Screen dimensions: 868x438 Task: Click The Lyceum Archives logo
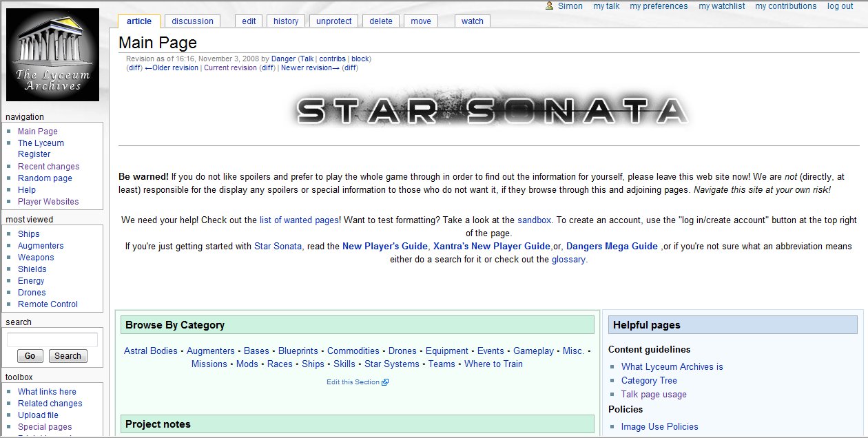(x=53, y=55)
